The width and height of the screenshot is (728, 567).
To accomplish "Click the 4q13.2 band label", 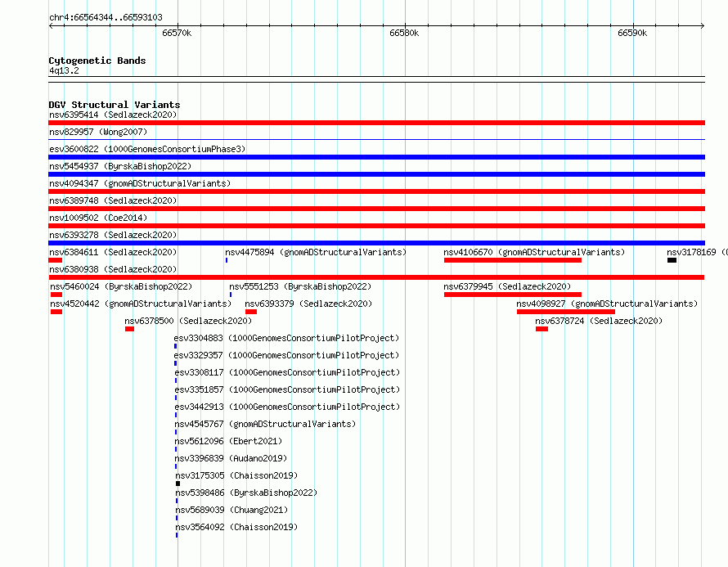I will tap(64, 70).
